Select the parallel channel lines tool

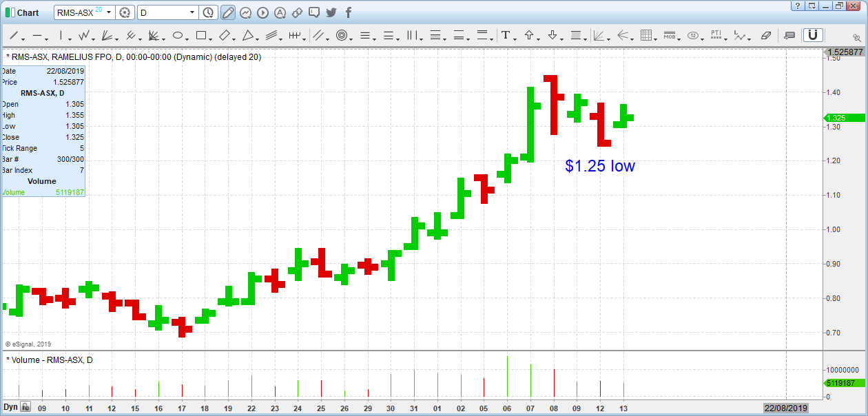(x=271, y=35)
